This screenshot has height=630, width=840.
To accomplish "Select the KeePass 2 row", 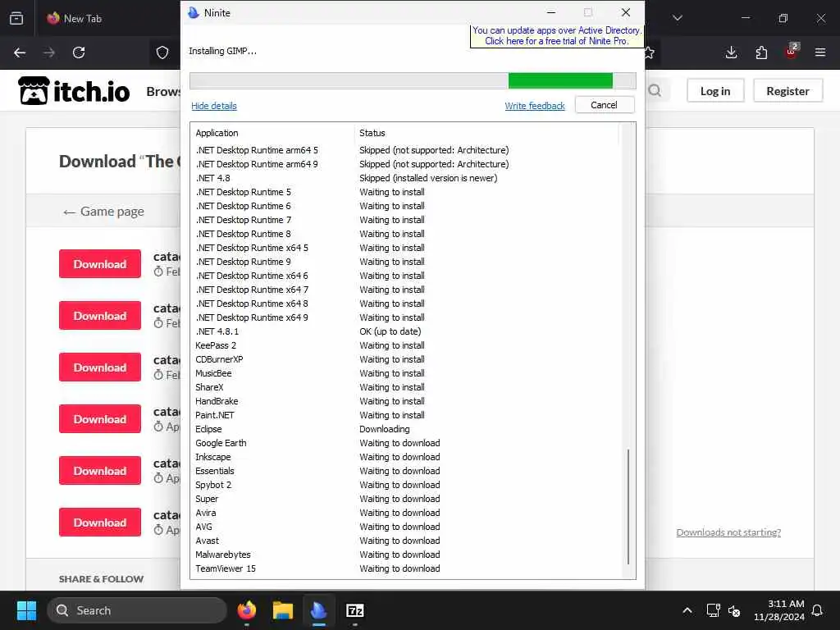I will [407, 345].
